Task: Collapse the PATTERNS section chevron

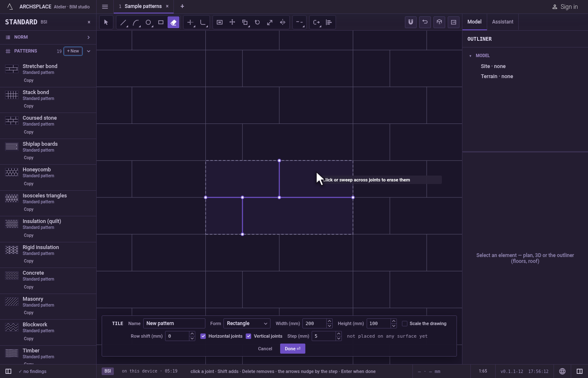Action: [x=89, y=51]
